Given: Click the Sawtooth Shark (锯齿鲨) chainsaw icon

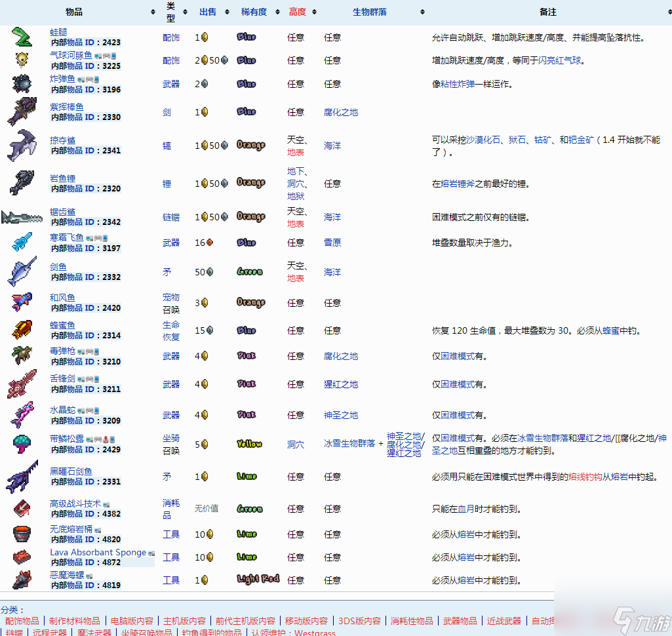Looking at the screenshot, I should coord(22,217).
